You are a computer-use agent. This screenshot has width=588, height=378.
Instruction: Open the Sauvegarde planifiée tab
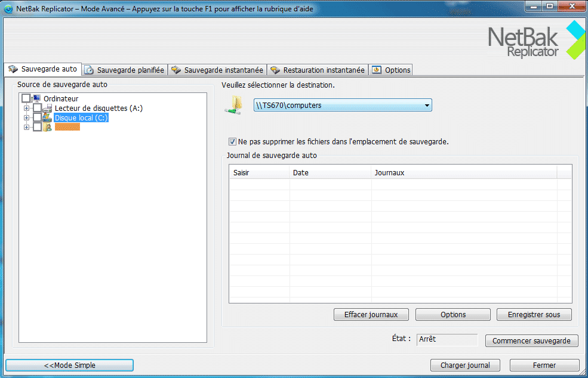click(x=125, y=70)
